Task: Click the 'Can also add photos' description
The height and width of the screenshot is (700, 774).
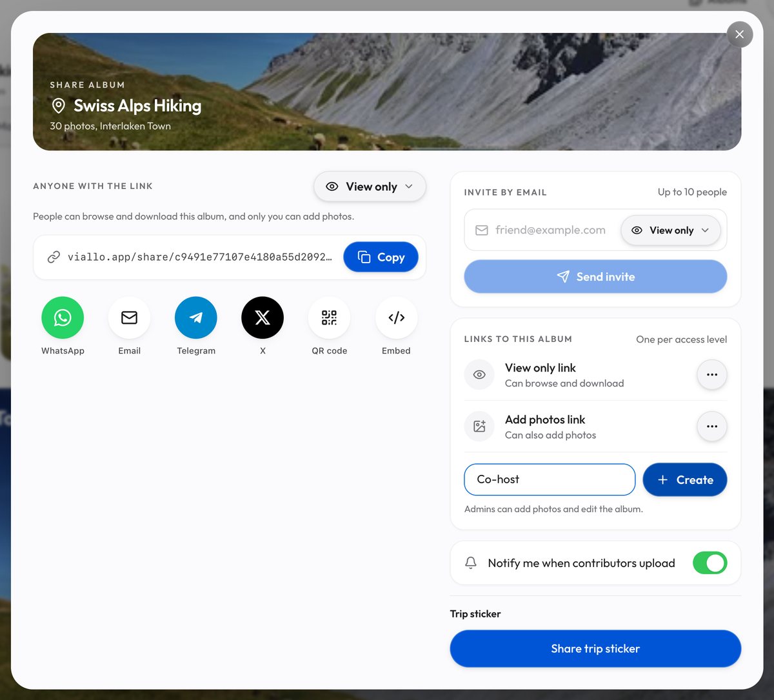Action: pos(550,435)
